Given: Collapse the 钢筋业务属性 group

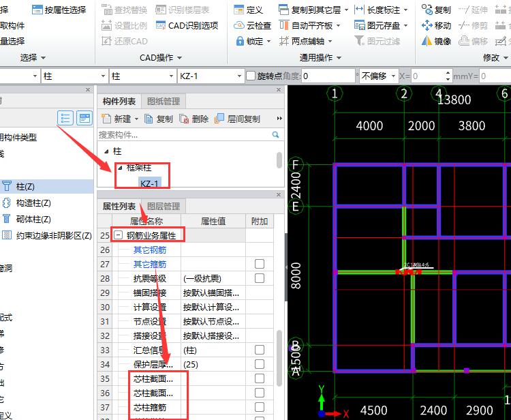Looking at the screenshot, I should pos(119,235).
